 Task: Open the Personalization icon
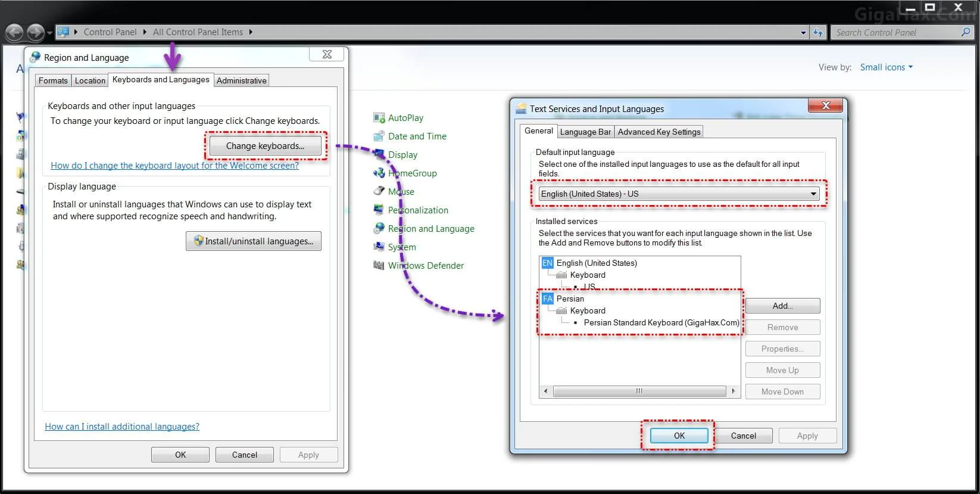tap(379, 210)
